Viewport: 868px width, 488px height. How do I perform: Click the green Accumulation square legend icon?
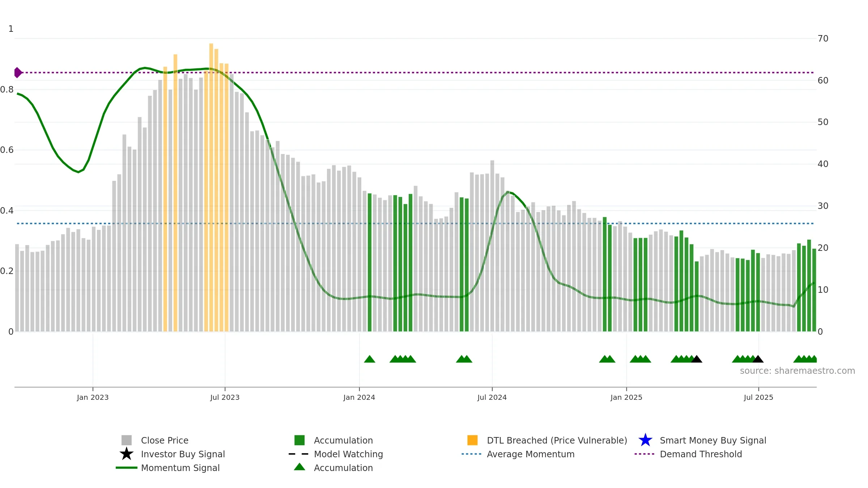coord(299,440)
